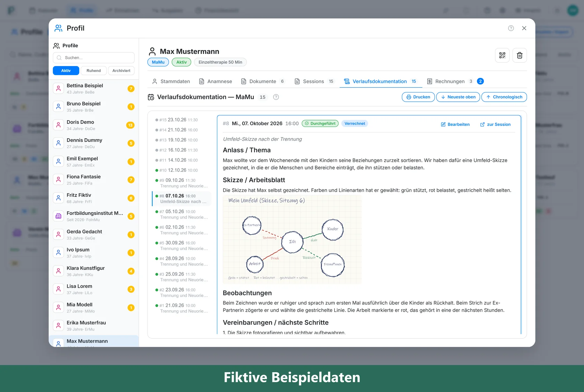Open the QR code icon button
This screenshot has height=392, width=584.
click(x=502, y=55)
